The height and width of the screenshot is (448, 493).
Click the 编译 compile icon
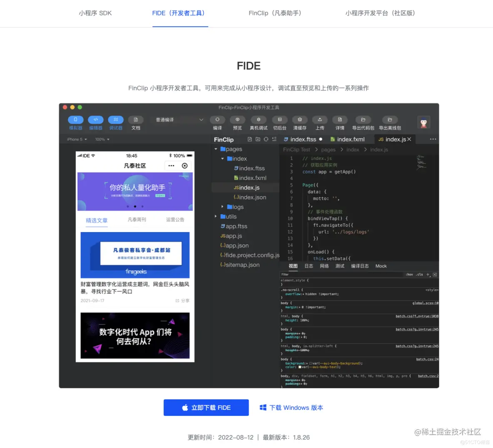[x=217, y=120]
